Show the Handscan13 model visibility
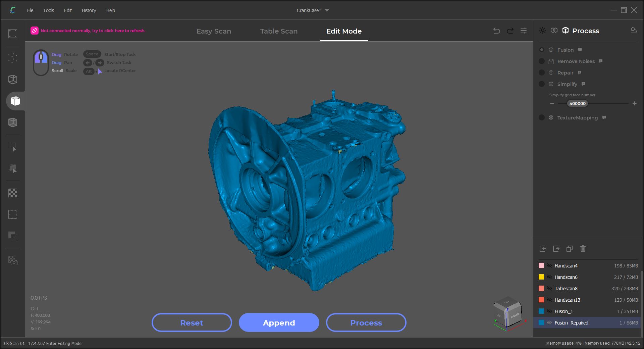 coord(549,300)
